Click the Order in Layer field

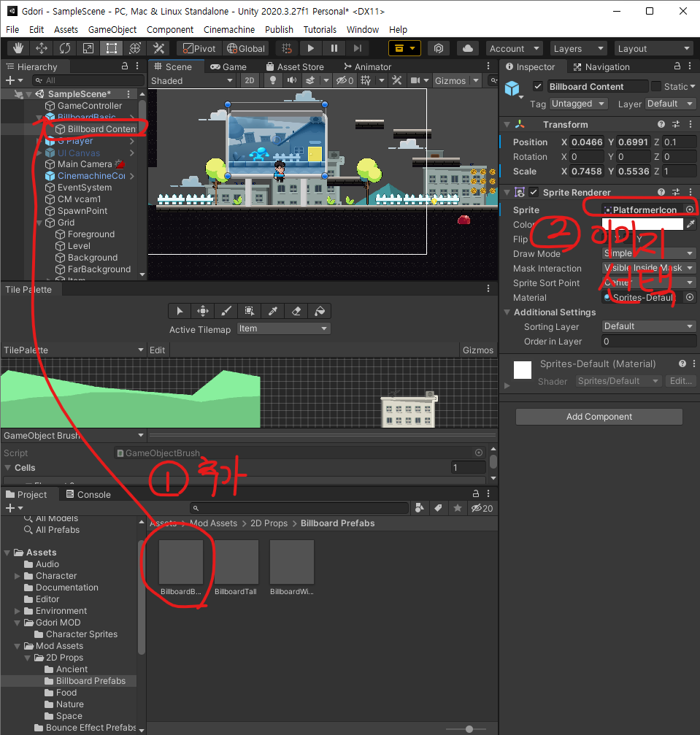point(649,342)
